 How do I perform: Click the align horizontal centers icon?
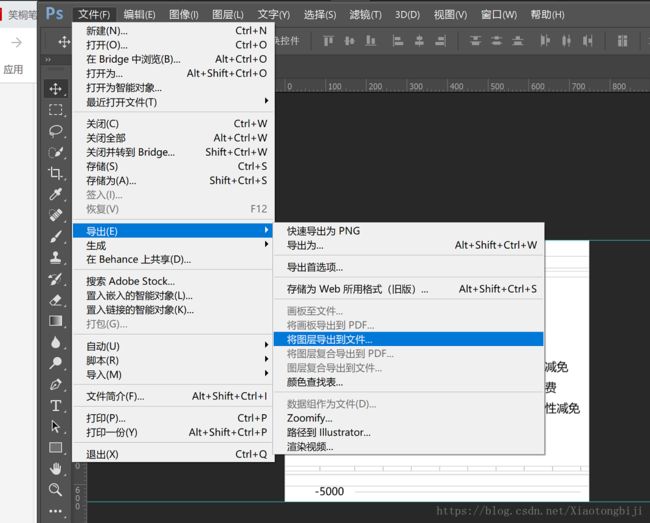click(419, 41)
